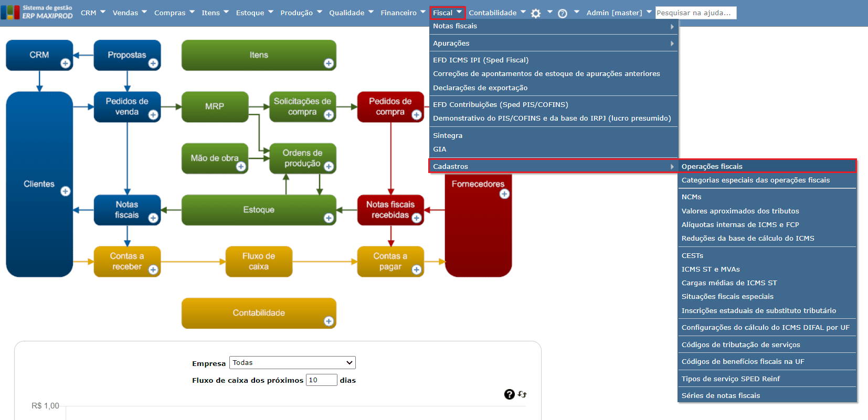The image size is (868, 420).
Task: Click the cash flow days input field
Action: coord(322,380)
